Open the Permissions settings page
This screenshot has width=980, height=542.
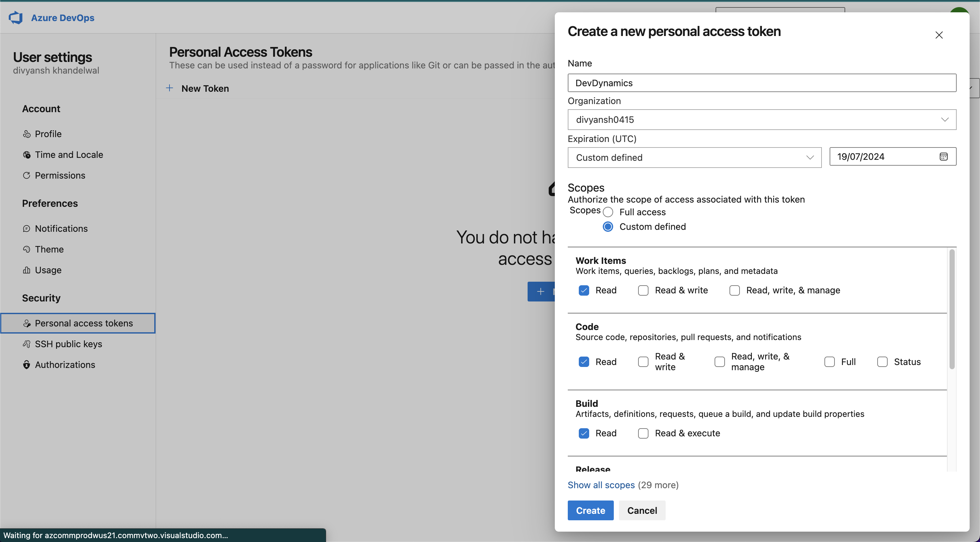(x=60, y=175)
